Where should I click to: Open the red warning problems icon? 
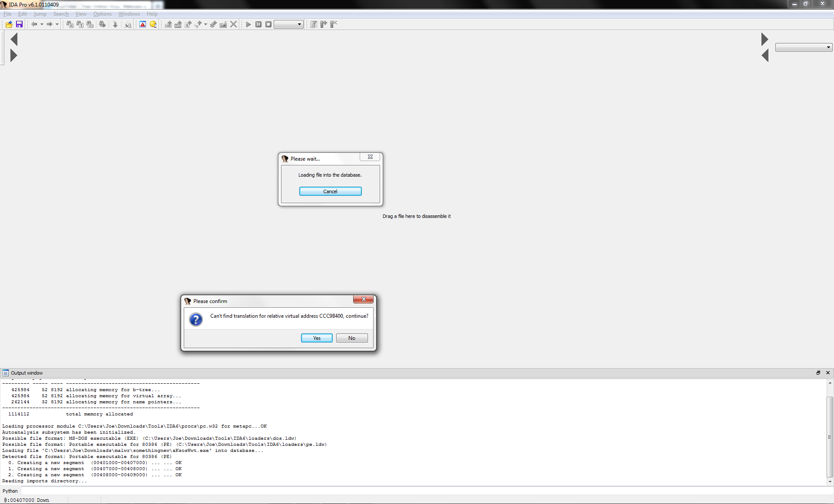pos(142,24)
